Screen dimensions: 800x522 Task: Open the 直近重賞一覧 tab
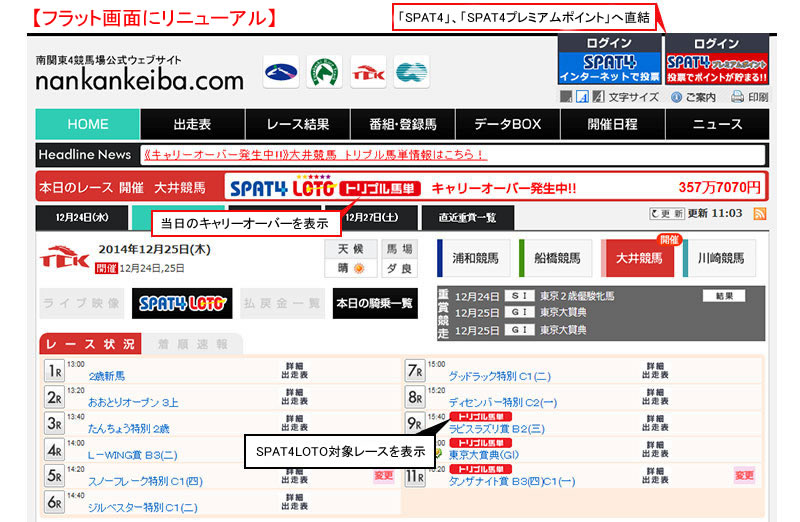coord(468,218)
